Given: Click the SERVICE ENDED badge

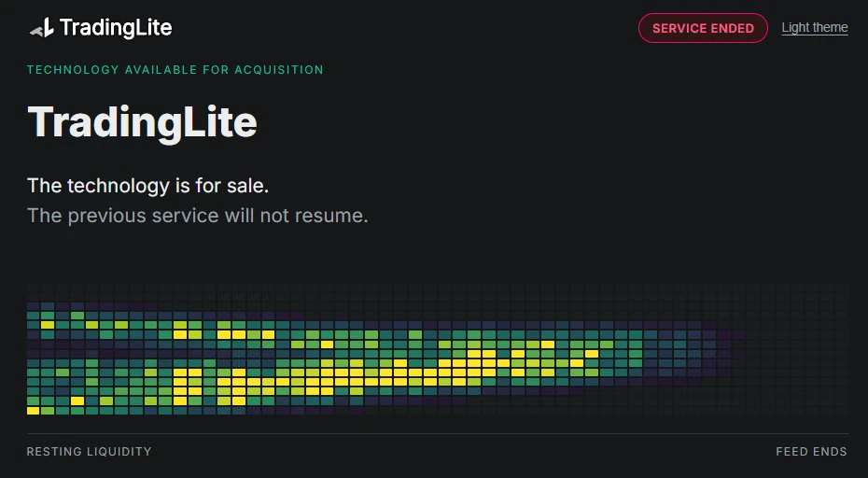Looking at the screenshot, I should pyautogui.click(x=703, y=28).
